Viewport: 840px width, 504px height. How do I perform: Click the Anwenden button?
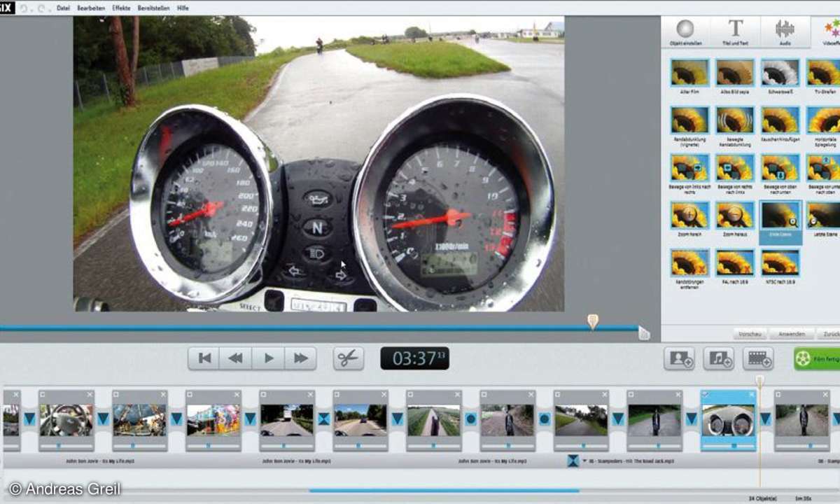point(792,334)
